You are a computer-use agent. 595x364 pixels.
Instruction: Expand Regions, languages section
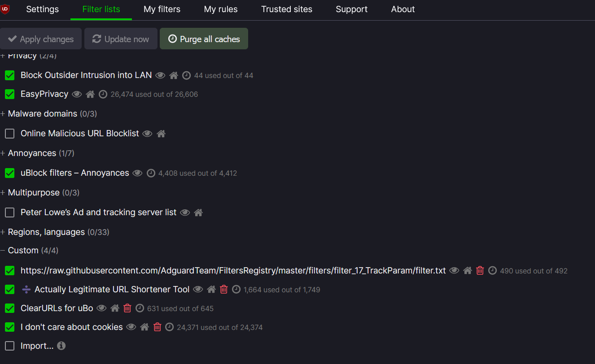46,232
